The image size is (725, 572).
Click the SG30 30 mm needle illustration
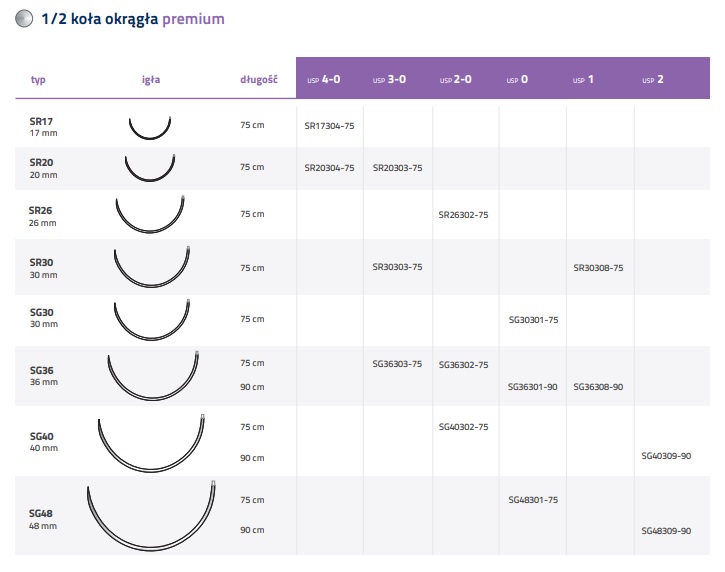click(151, 319)
